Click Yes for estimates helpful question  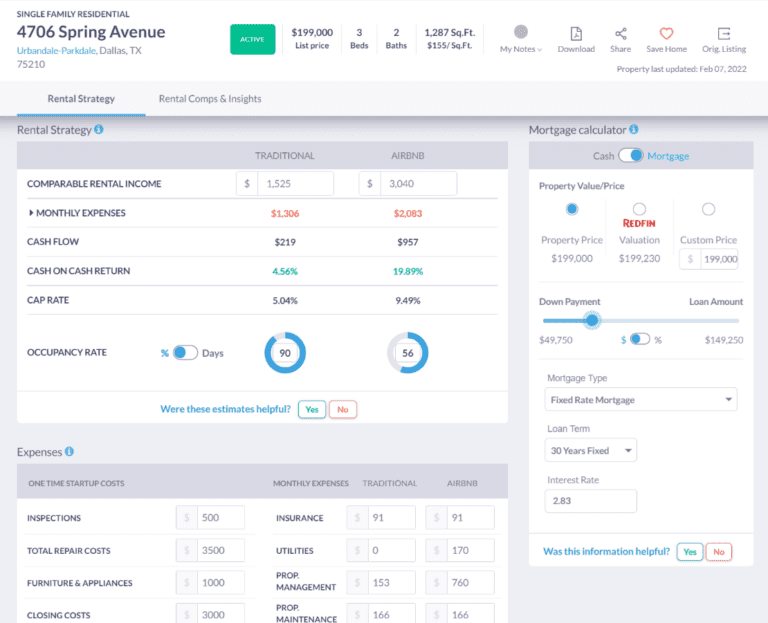tap(311, 409)
